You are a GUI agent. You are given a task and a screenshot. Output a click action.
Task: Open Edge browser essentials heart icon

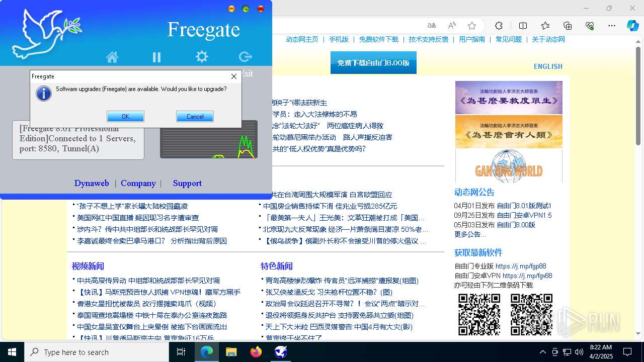point(590,26)
